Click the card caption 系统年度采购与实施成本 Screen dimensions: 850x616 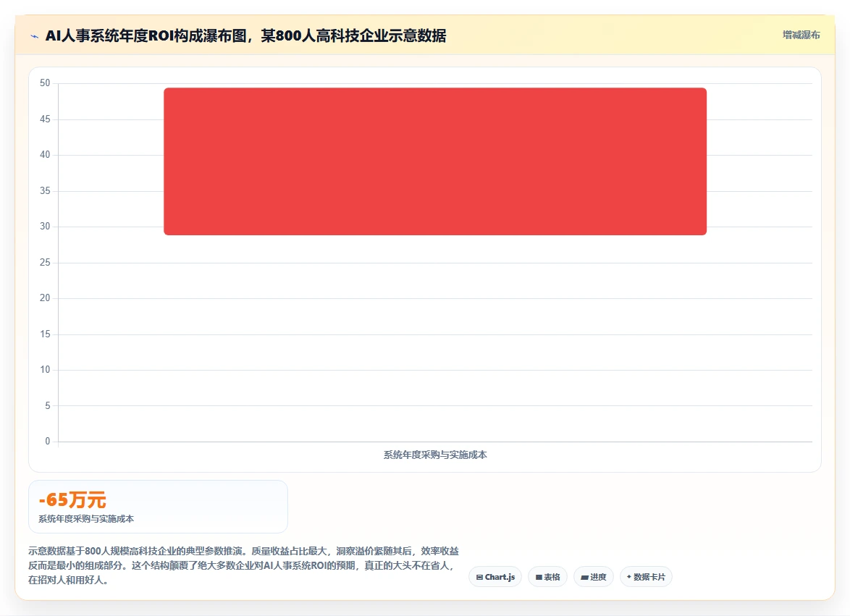click(86, 519)
